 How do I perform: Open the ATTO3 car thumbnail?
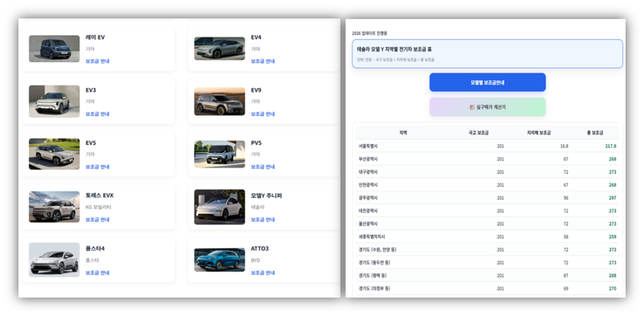tap(219, 259)
